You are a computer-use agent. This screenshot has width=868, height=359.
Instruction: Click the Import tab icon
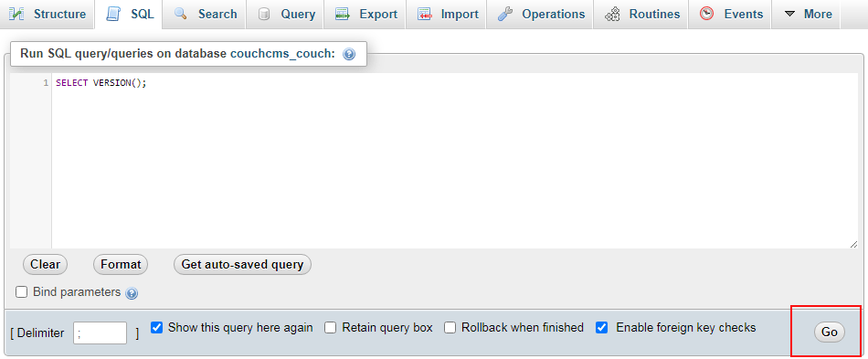click(x=425, y=14)
